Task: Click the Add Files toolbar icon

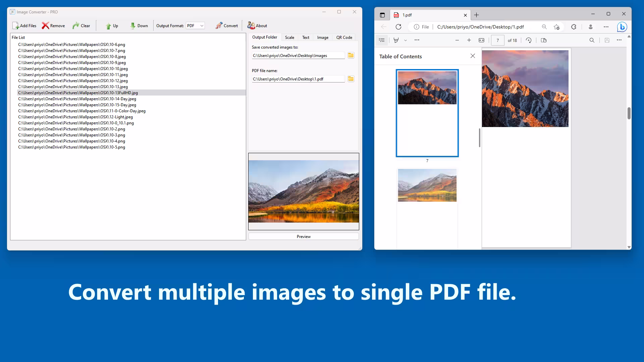Action: click(x=16, y=26)
